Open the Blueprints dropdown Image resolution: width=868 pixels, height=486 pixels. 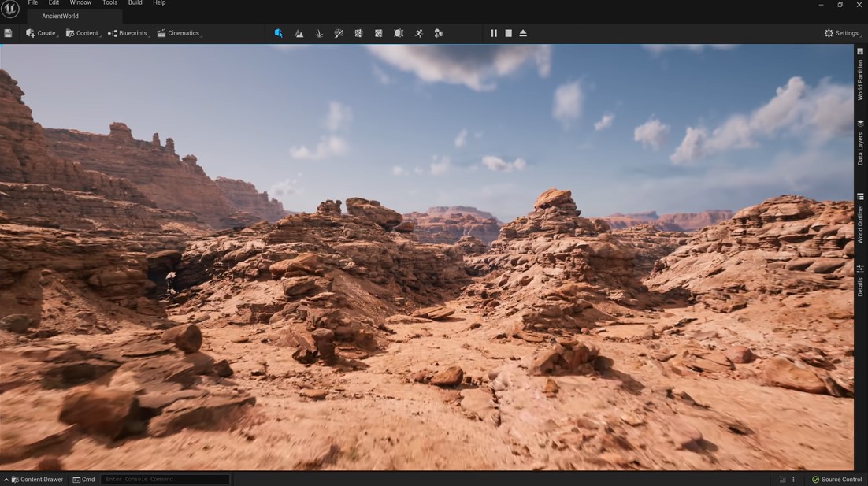pyautogui.click(x=128, y=33)
